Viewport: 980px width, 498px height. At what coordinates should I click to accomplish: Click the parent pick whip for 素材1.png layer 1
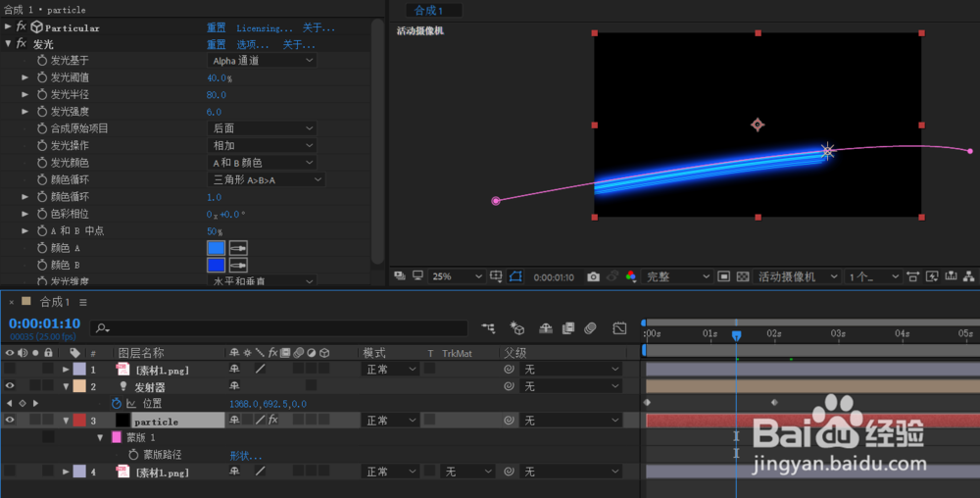tap(509, 370)
